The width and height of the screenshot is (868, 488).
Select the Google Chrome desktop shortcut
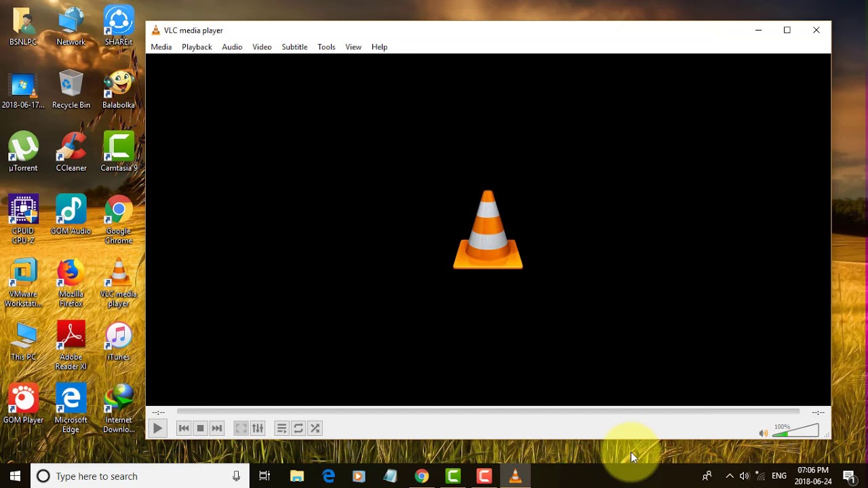pyautogui.click(x=119, y=220)
